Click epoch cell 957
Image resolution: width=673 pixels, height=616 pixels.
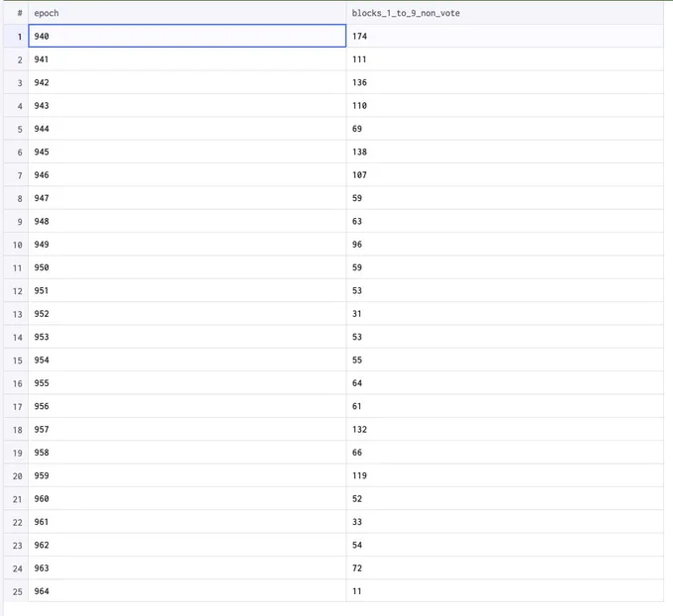187,430
